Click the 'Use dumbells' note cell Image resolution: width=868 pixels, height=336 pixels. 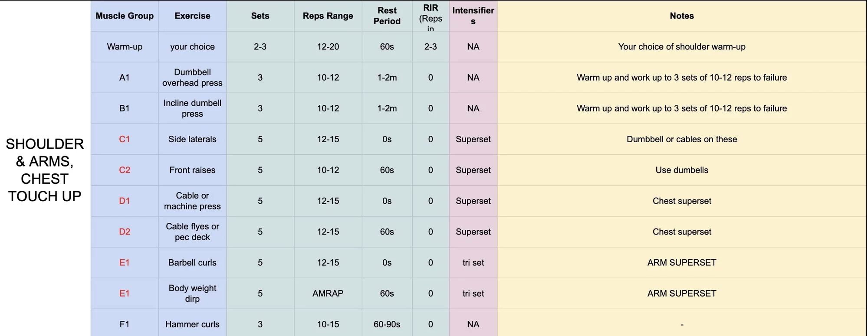681,170
